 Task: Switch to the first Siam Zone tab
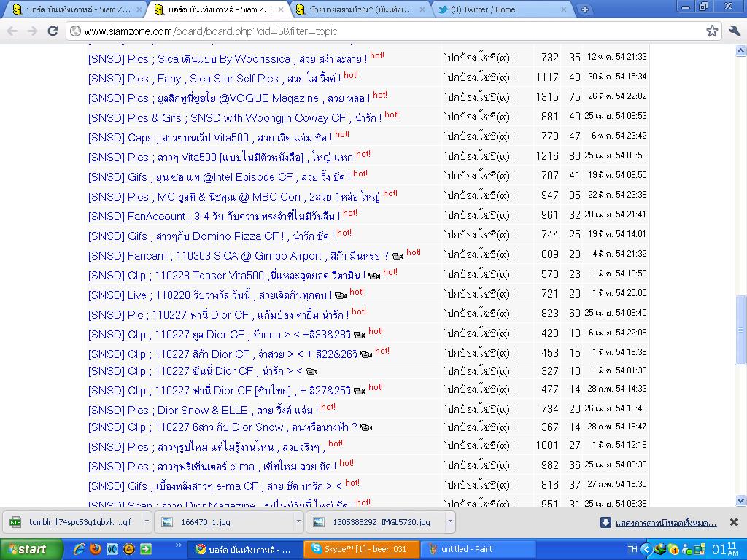click(x=76, y=9)
